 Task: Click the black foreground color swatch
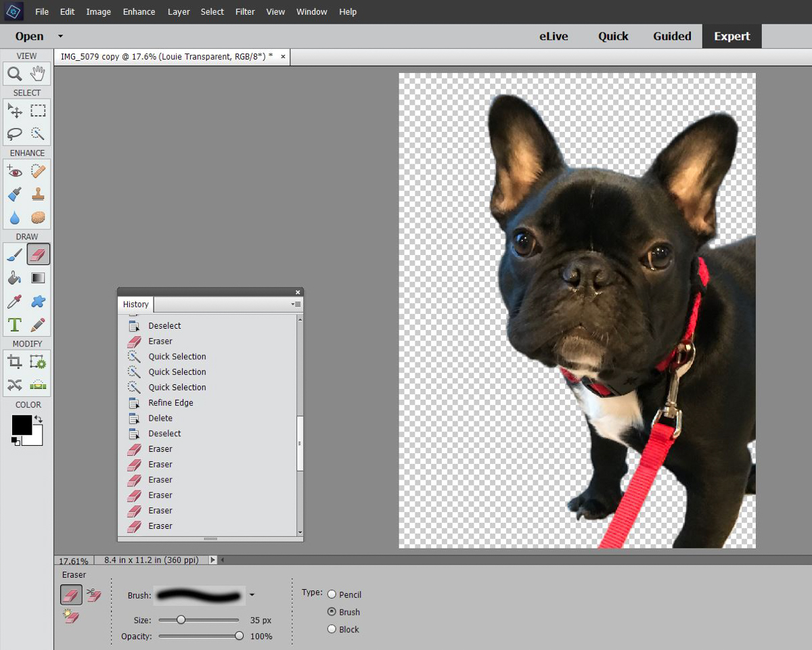pyautogui.click(x=22, y=425)
